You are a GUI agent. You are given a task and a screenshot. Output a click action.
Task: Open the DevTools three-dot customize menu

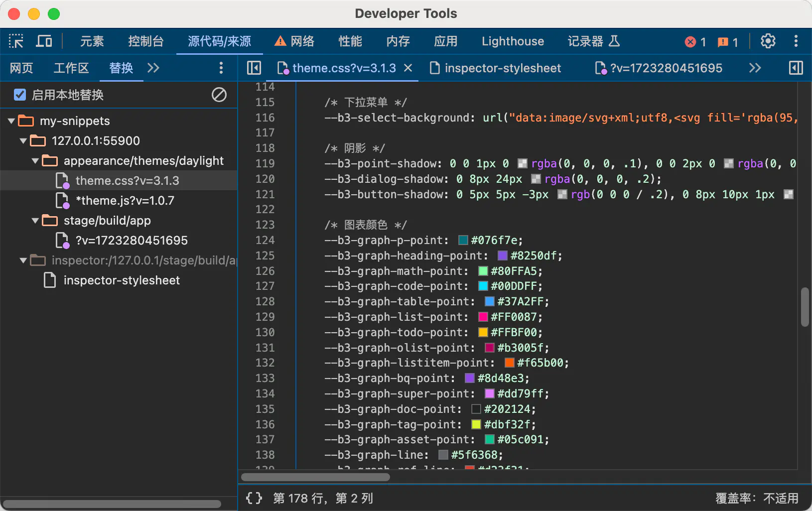[x=796, y=41]
